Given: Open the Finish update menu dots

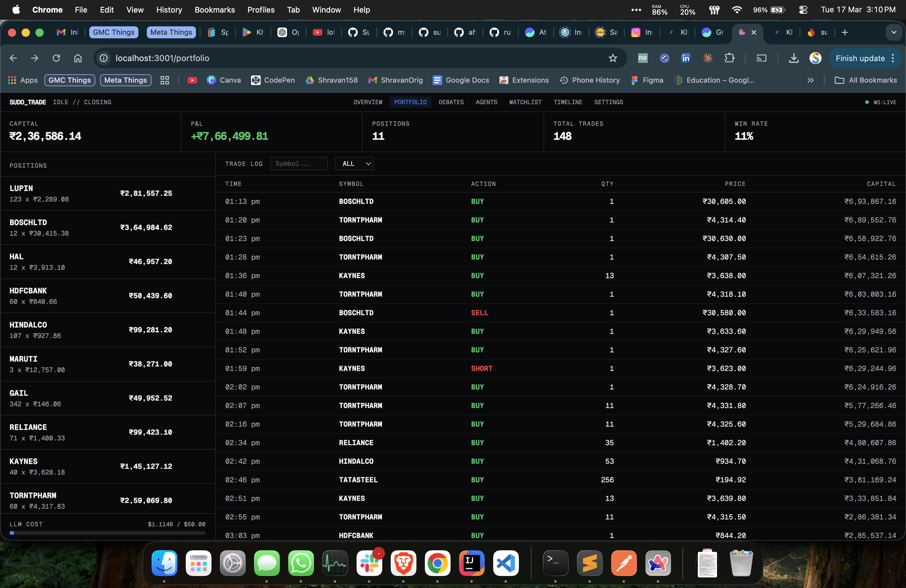Looking at the screenshot, I should 893,58.
